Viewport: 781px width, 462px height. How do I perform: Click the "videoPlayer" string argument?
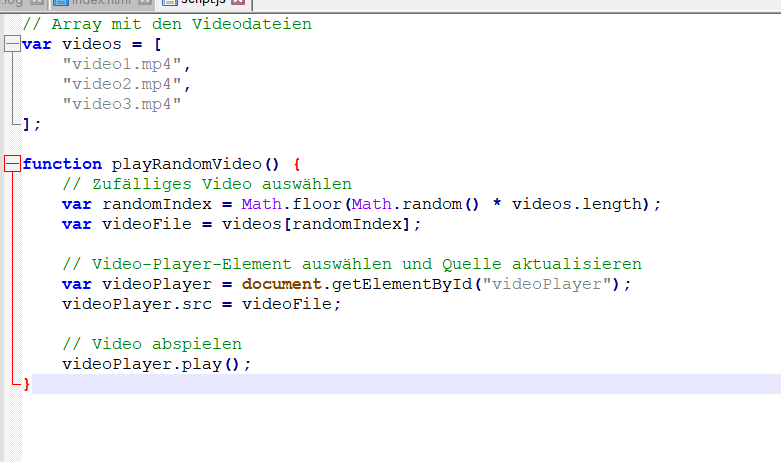point(547,284)
